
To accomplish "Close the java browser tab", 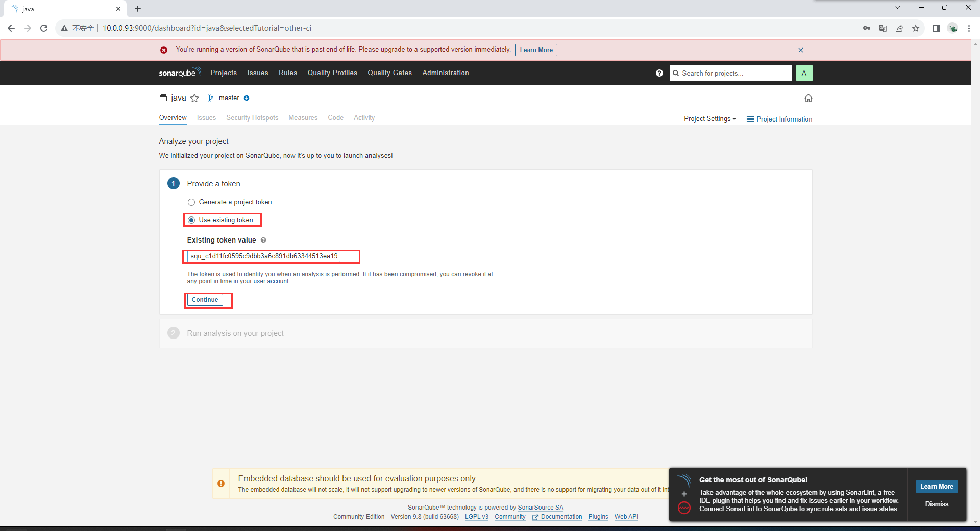I will (x=118, y=9).
